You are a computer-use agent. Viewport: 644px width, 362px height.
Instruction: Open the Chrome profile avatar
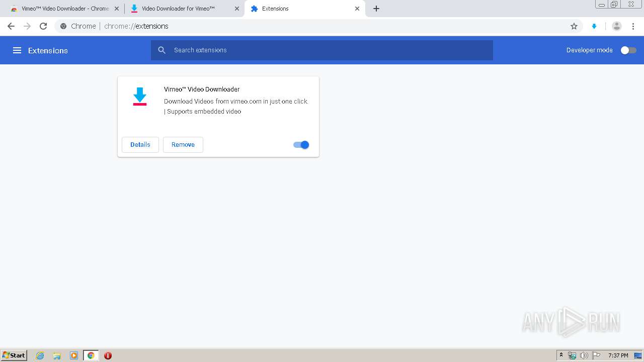617,26
